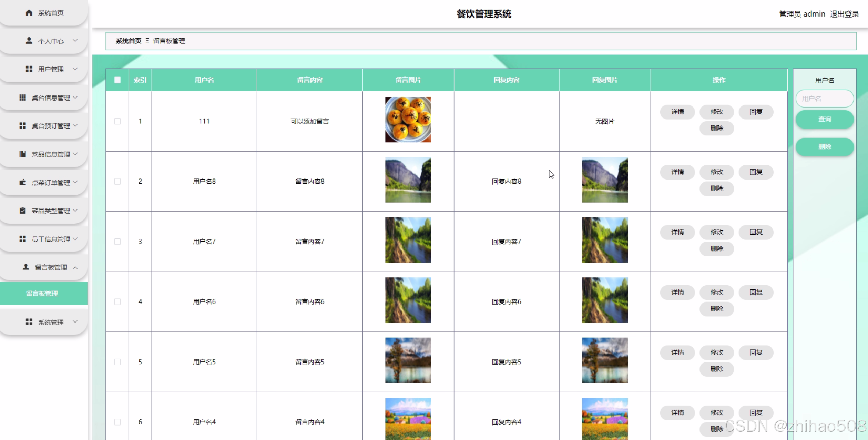Expand the 菜品信息管理 chevron
This screenshot has width=868, height=440.
pos(75,154)
